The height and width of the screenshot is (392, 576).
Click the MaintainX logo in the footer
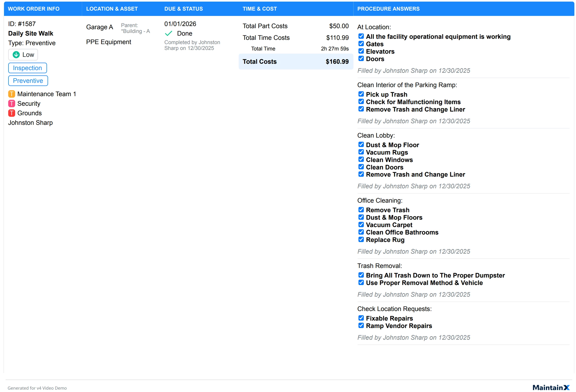click(x=551, y=387)
